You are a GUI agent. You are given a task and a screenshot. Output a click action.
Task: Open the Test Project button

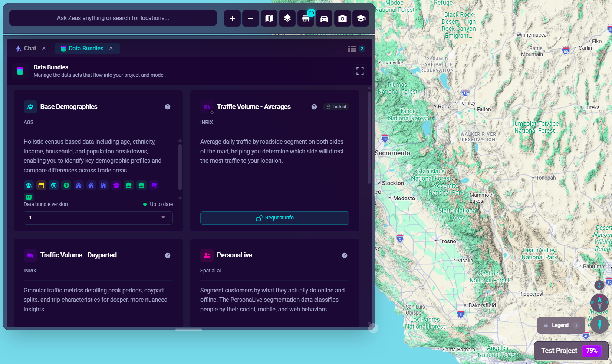click(x=571, y=351)
